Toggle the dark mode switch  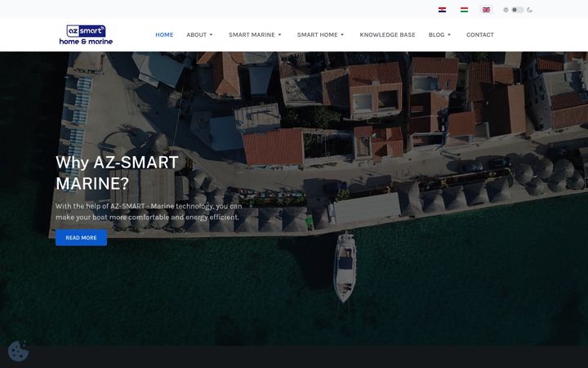(518, 10)
